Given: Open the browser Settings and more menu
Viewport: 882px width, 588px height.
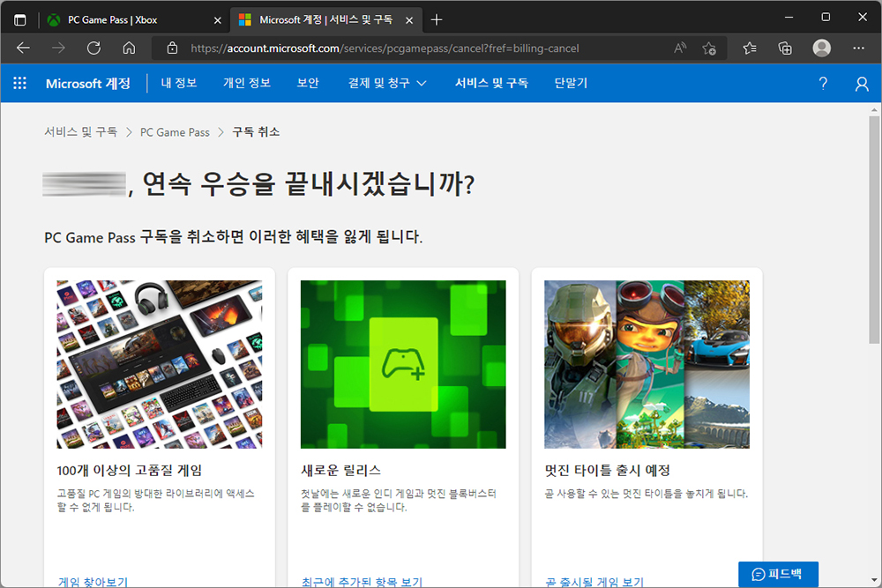Looking at the screenshot, I should (x=858, y=48).
